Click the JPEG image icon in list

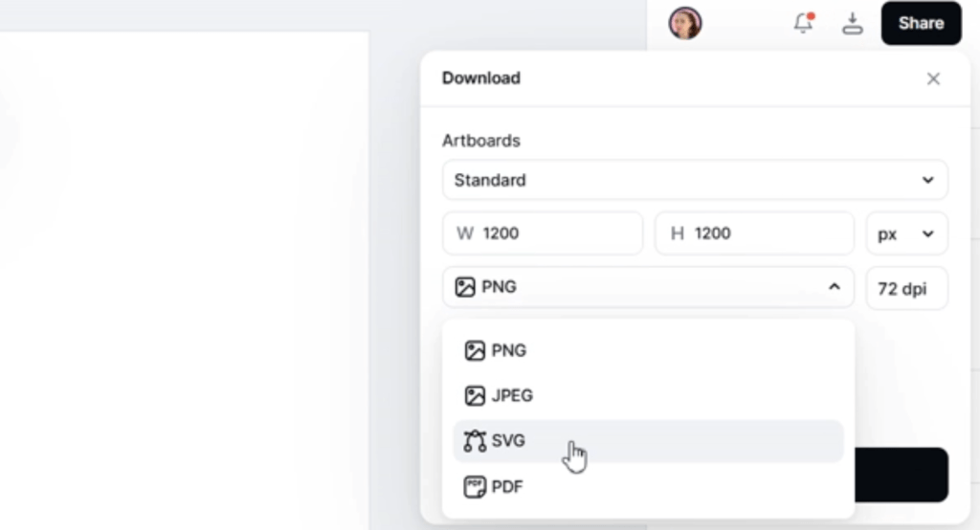click(475, 395)
